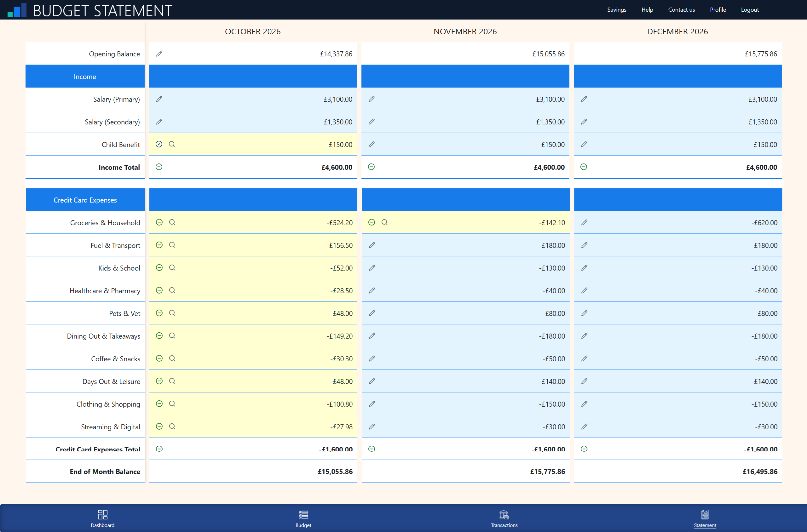
Task: Collapse December Income Total section
Action: 584,167
